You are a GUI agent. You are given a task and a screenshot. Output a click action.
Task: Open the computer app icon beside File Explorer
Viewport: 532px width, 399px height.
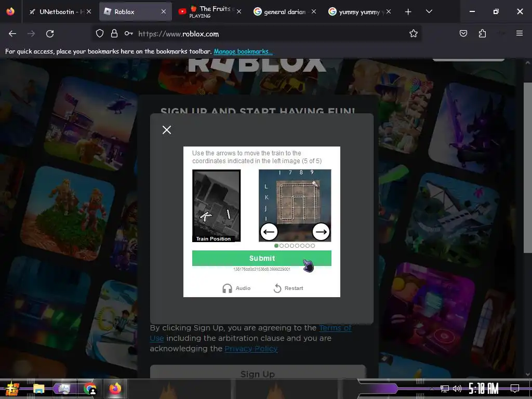click(64, 389)
